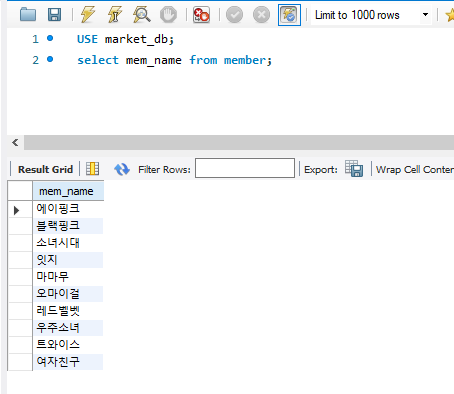This screenshot has height=394, width=454.
Task: Commit transaction checkmark icon
Action: (234, 15)
